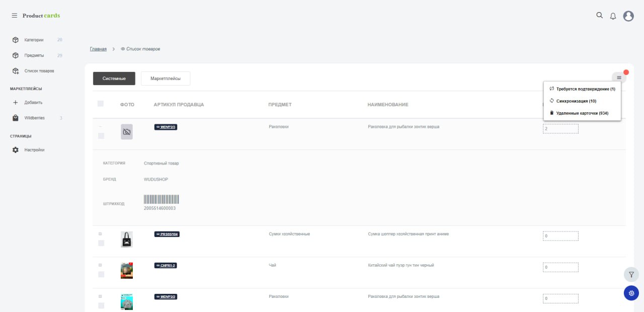Click the НАИМЕНОВАНИЕ column header
644x312 pixels.
point(388,105)
